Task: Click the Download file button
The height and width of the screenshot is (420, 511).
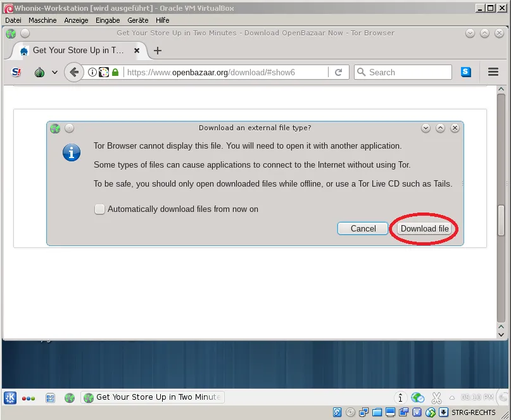Action: tap(425, 228)
